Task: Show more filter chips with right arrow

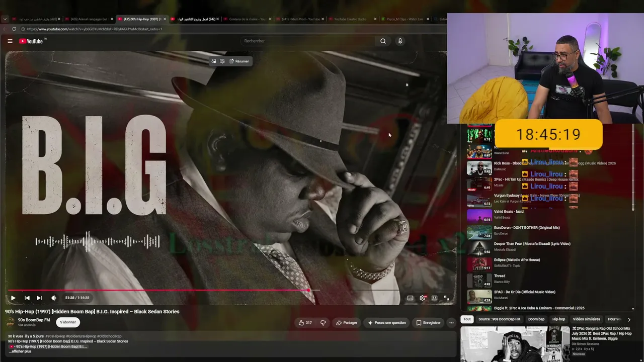Action: coord(629,319)
